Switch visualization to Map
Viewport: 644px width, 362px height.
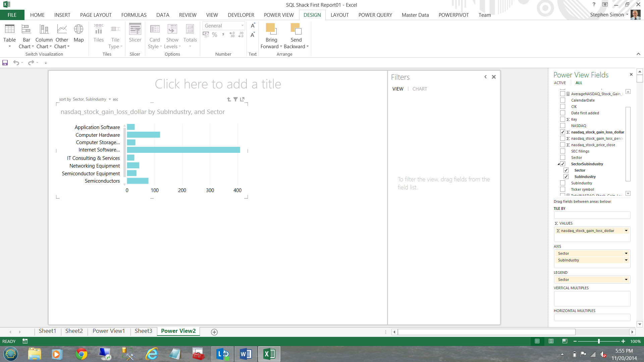78,33
